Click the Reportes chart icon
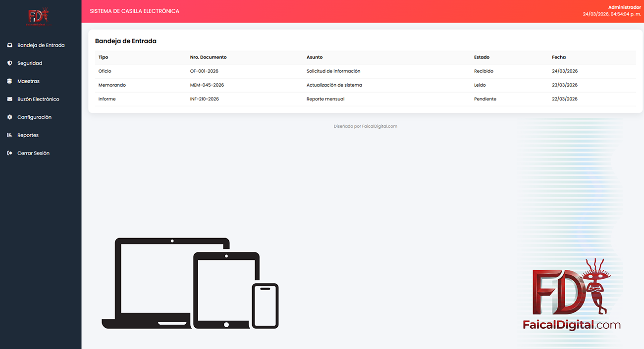This screenshot has height=349, width=644. tap(9, 135)
